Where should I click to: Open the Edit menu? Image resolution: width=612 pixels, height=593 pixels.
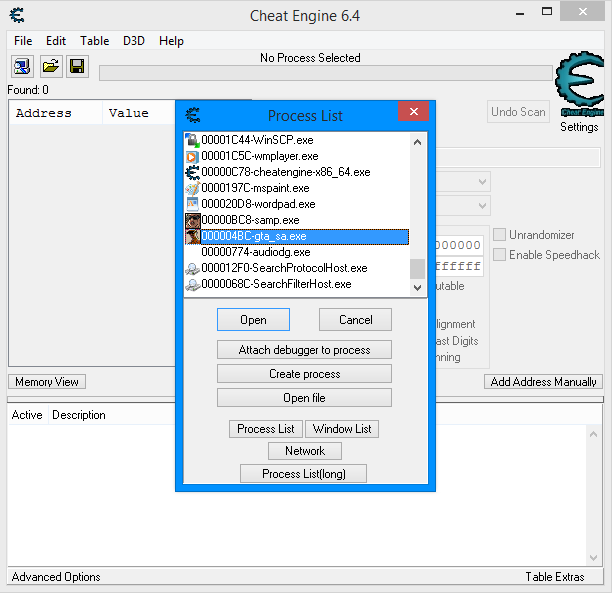pos(56,41)
